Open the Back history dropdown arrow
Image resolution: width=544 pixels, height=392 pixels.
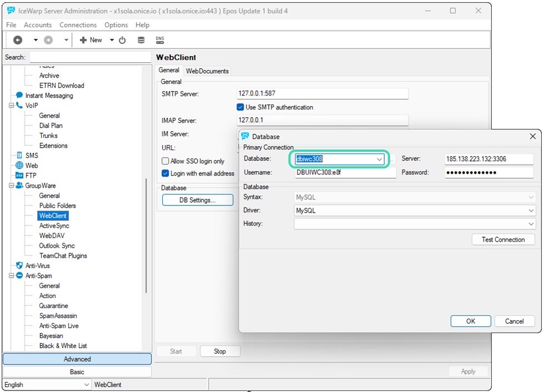point(36,40)
